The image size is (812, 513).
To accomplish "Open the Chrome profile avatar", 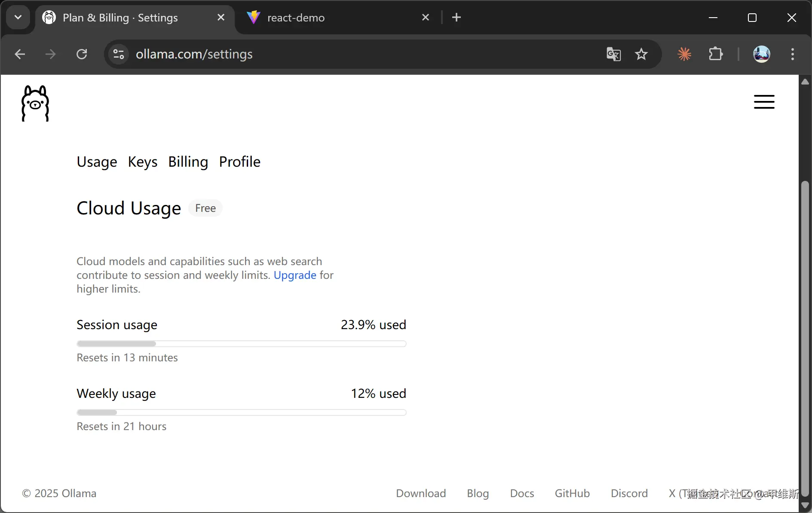I will coord(761,54).
